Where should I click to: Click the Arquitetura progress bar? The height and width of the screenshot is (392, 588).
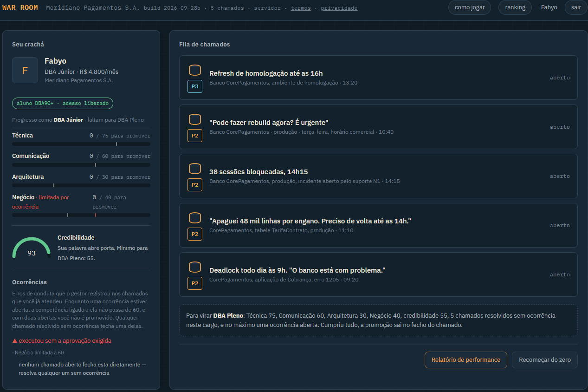click(81, 185)
